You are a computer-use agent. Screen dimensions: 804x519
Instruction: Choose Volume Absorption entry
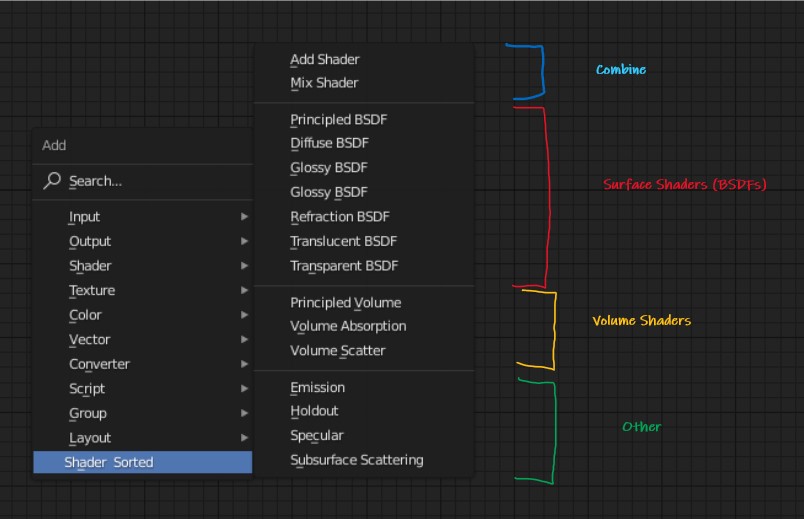click(x=364, y=326)
